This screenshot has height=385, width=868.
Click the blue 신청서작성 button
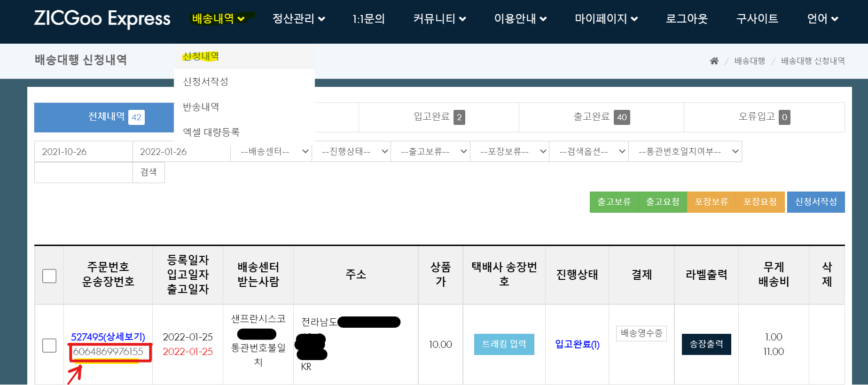tap(815, 202)
